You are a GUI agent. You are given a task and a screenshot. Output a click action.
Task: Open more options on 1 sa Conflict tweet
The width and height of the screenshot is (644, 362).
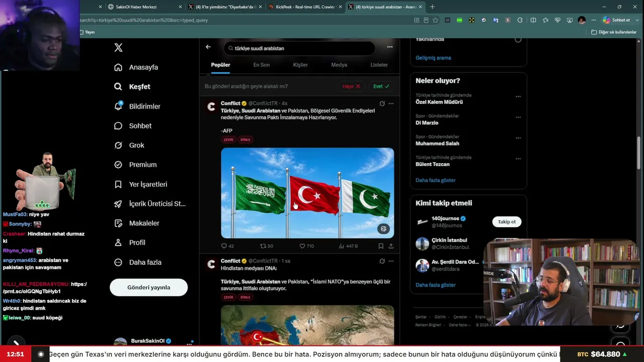click(x=391, y=261)
